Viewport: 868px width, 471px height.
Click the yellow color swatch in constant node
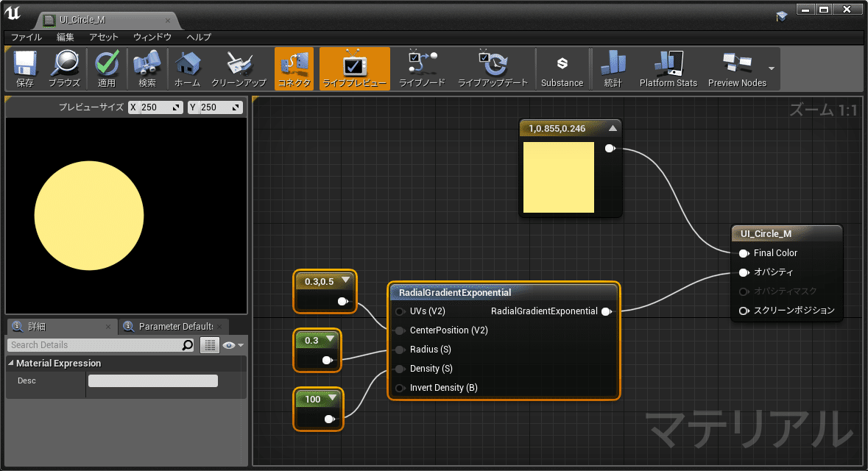559,177
